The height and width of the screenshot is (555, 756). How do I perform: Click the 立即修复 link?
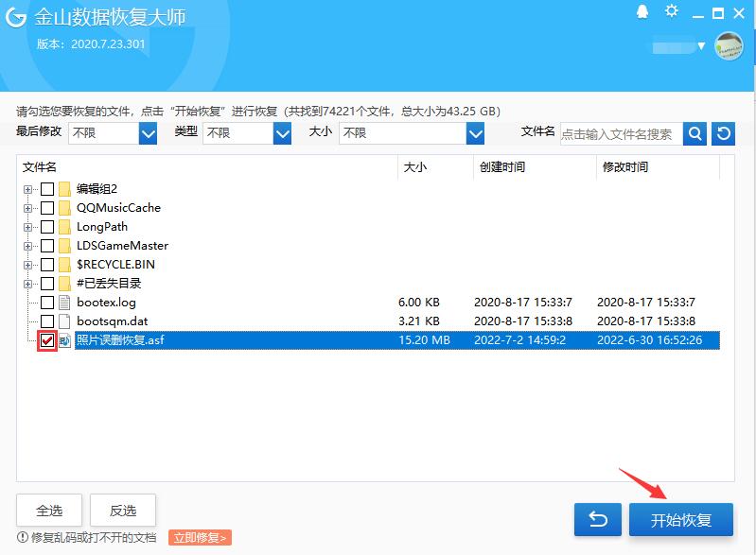200,538
